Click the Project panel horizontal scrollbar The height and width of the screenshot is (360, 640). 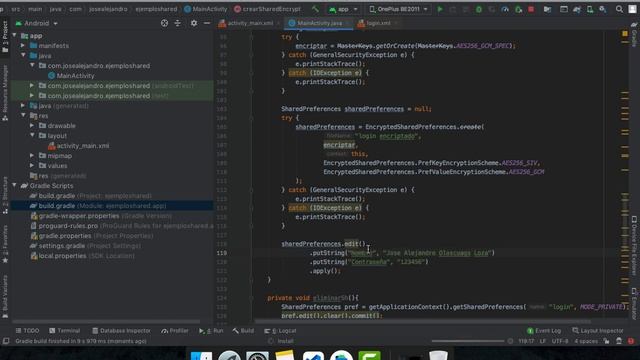106,322
